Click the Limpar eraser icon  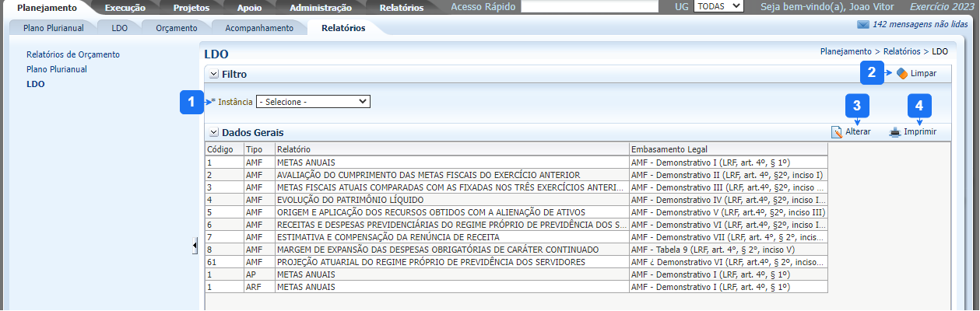902,73
